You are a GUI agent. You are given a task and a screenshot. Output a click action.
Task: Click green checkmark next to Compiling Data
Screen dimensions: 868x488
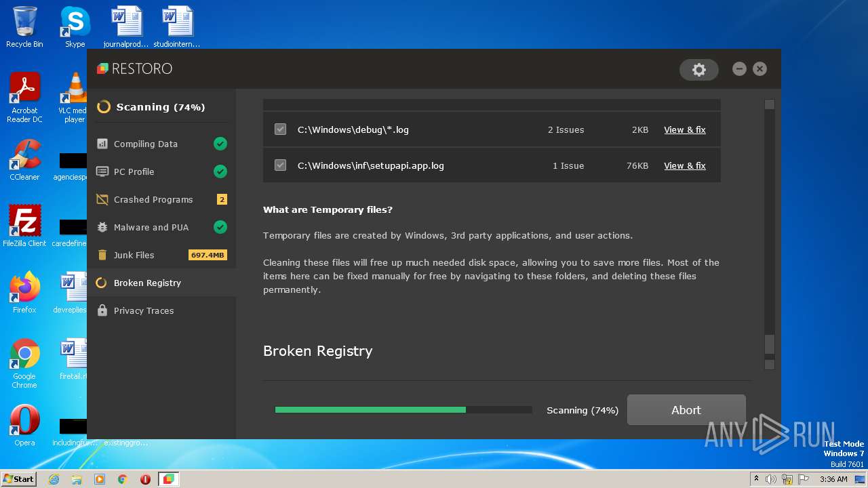click(220, 144)
